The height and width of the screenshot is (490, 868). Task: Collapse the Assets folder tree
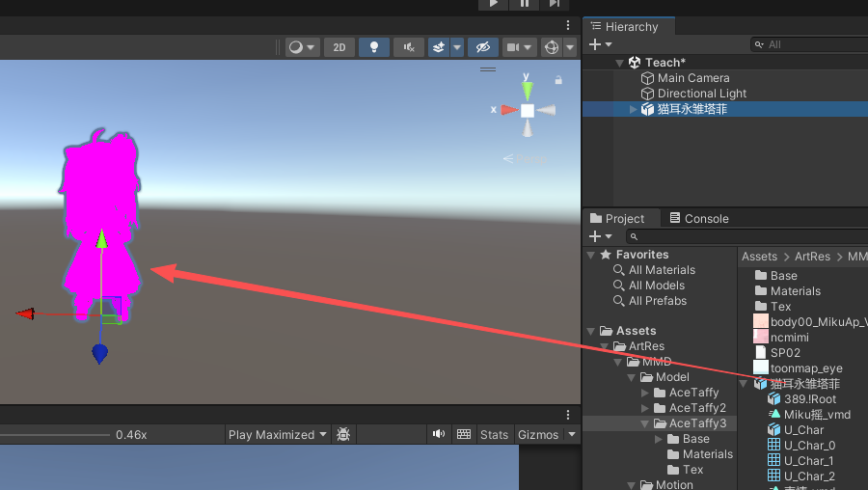coord(591,331)
